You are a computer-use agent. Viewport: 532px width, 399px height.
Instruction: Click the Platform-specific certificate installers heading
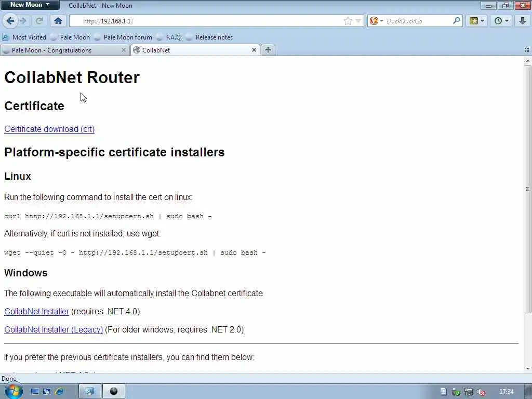click(x=114, y=152)
